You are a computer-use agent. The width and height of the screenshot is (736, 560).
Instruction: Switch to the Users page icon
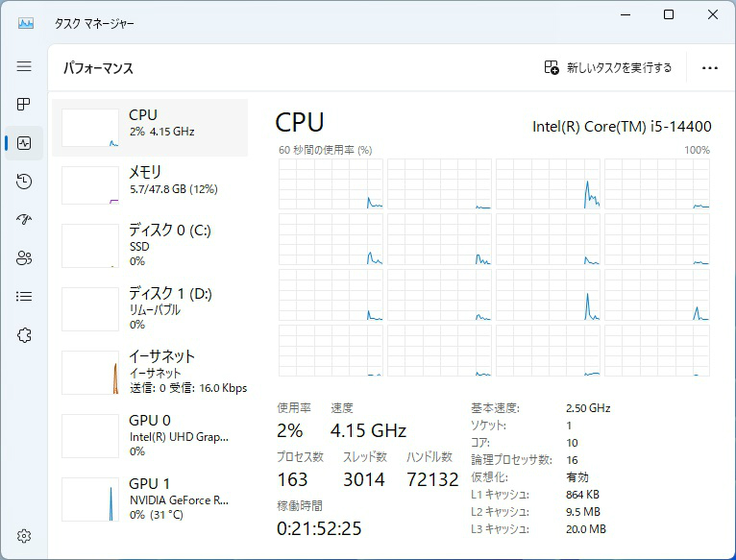tap(24, 257)
